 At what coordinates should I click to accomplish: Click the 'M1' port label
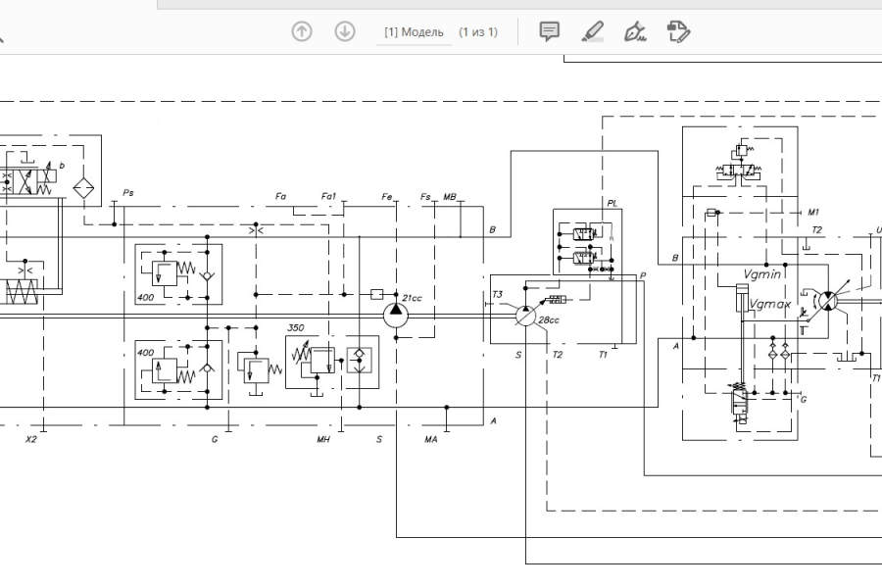coord(813,212)
